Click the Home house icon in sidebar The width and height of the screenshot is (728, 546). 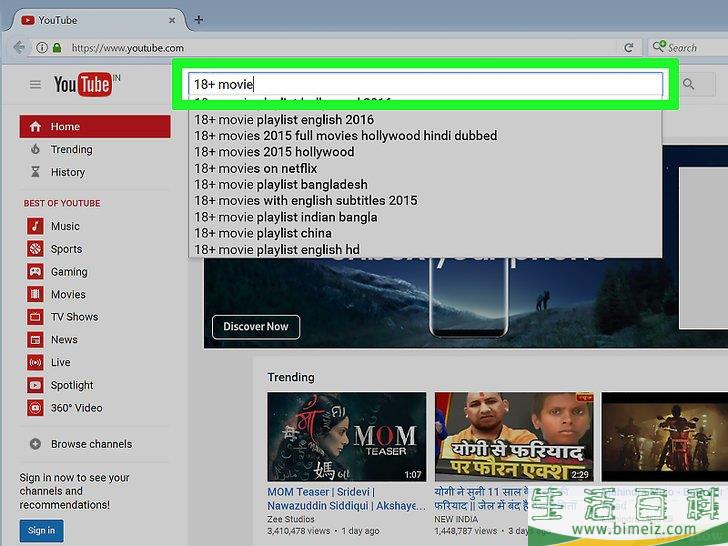tap(35, 126)
